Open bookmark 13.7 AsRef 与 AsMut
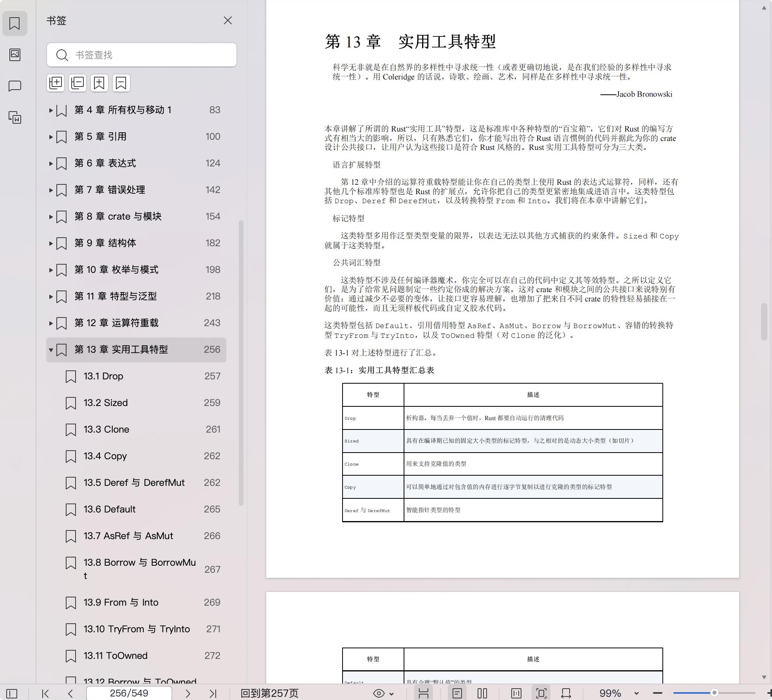This screenshot has height=700, width=772. [136, 536]
